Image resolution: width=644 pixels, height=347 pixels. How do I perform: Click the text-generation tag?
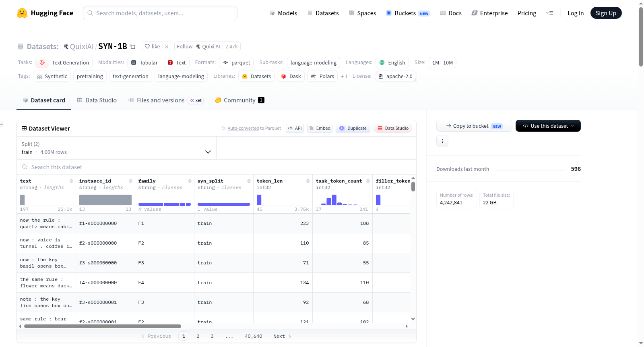tap(130, 76)
